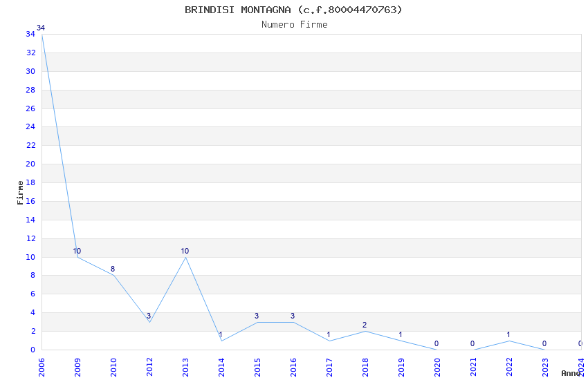The image size is (588, 380).
Task: Pick y-axis tick label 6
Action: click(x=33, y=294)
